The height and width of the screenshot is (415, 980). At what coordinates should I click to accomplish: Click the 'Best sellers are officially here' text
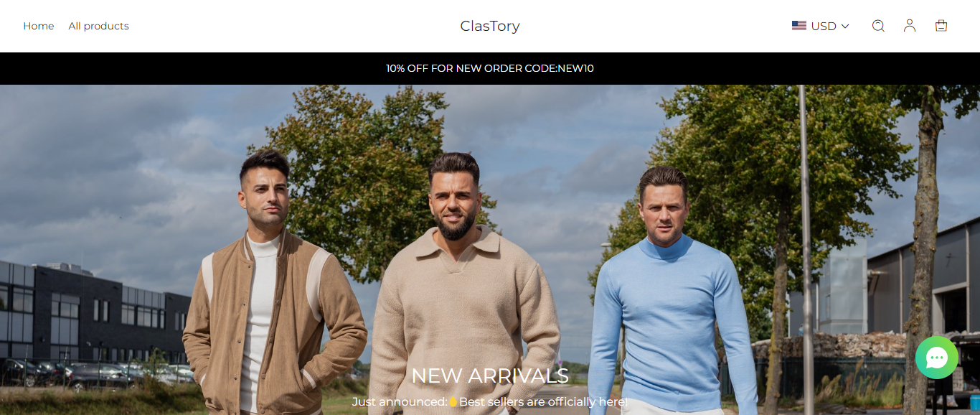(544, 402)
